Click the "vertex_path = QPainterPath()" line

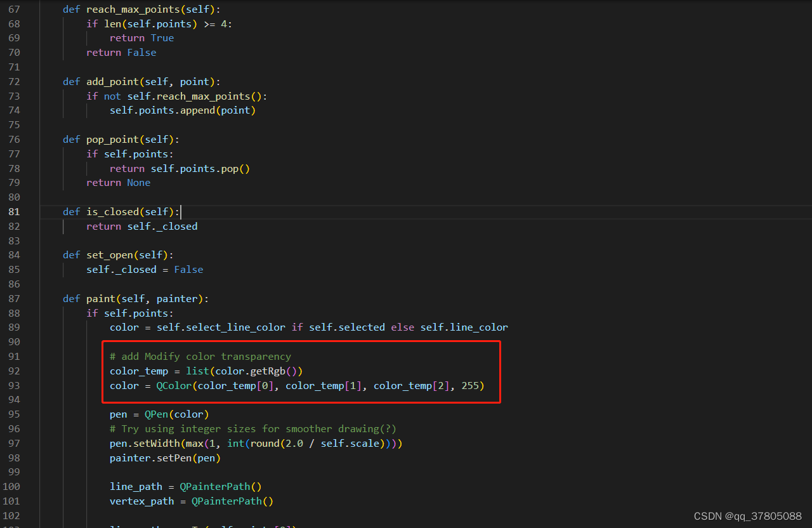point(192,501)
